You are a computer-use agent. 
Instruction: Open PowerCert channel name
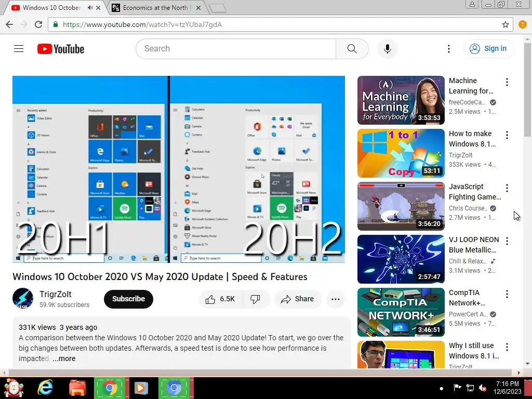(x=468, y=314)
